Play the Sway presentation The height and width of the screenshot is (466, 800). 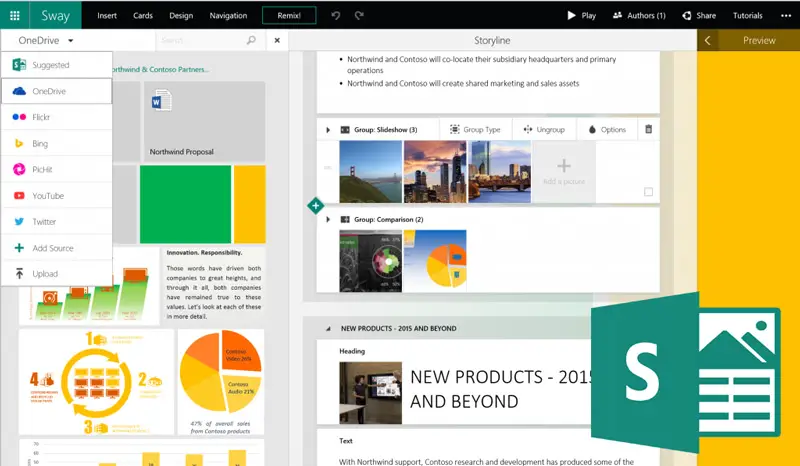[582, 15]
